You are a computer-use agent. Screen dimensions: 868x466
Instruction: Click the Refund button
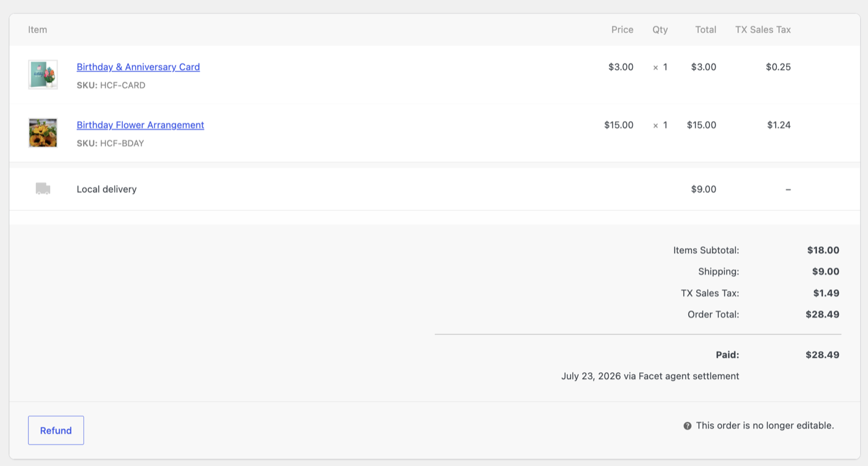coord(56,430)
